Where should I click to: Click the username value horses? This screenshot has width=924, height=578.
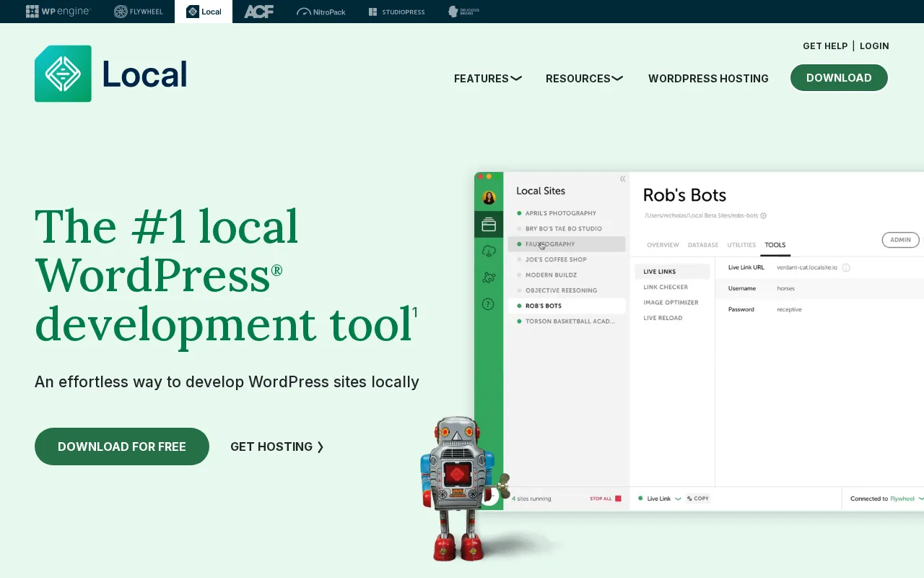(785, 288)
